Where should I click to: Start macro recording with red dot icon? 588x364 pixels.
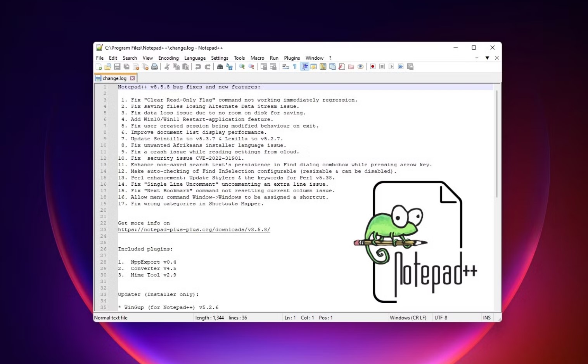click(x=373, y=67)
